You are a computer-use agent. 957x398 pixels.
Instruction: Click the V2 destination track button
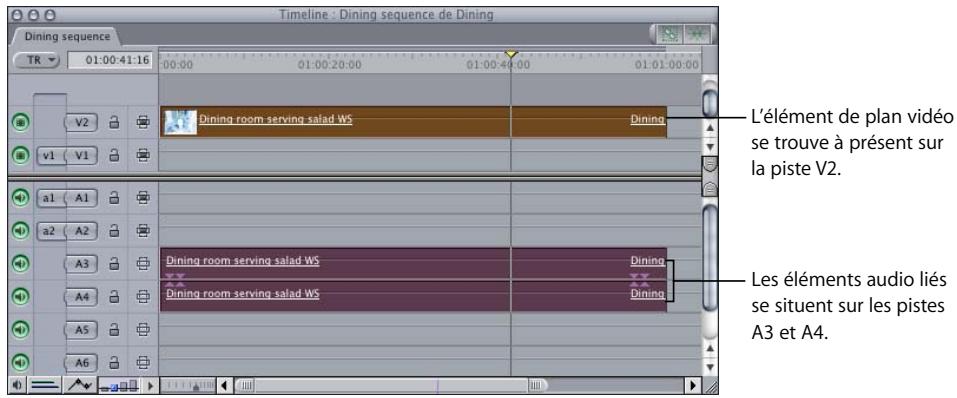tap(81, 122)
